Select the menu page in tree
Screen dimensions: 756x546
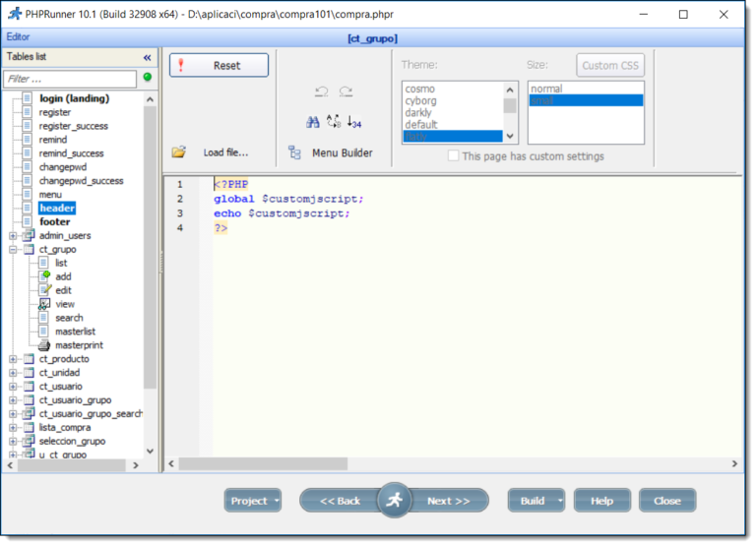(50, 194)
